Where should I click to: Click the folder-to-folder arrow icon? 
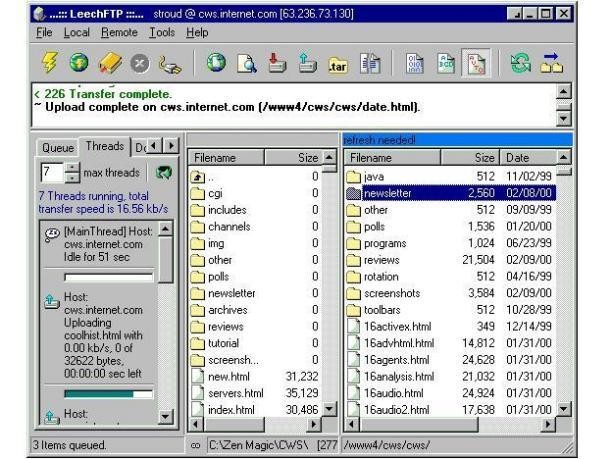[x=552, y=63]
